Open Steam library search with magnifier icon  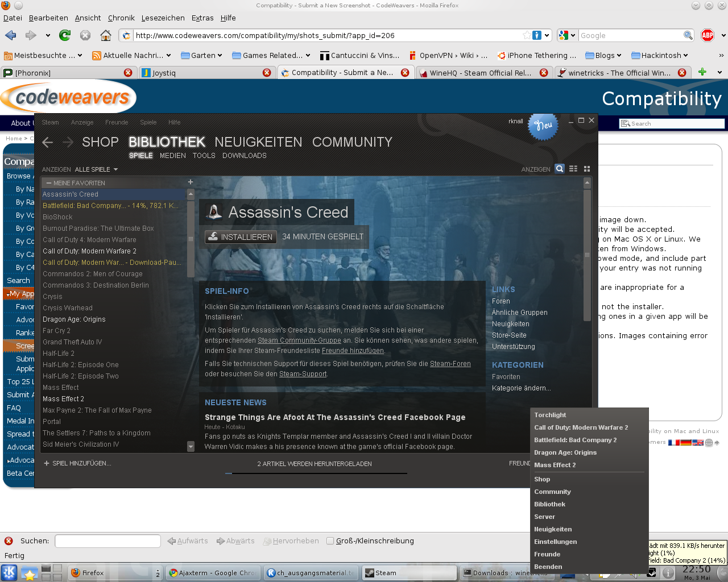pyautogui.click(x=559, y=168)
